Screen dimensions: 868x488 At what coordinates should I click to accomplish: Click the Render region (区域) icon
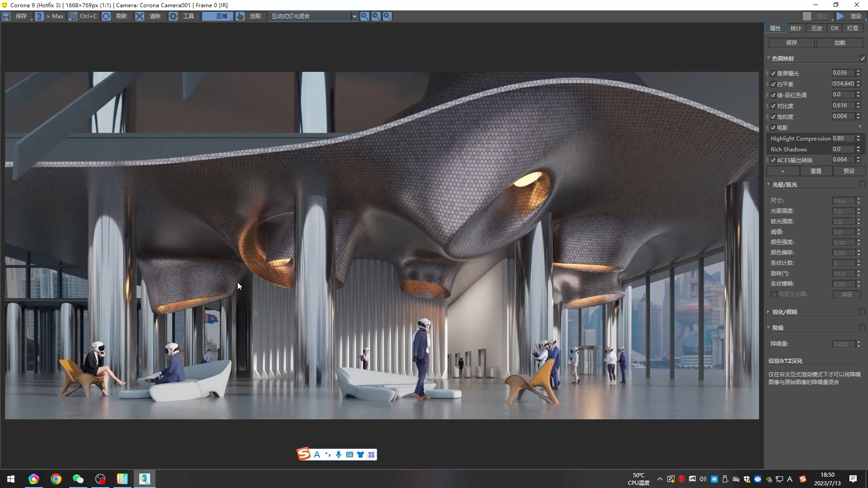tap(221, 16)
